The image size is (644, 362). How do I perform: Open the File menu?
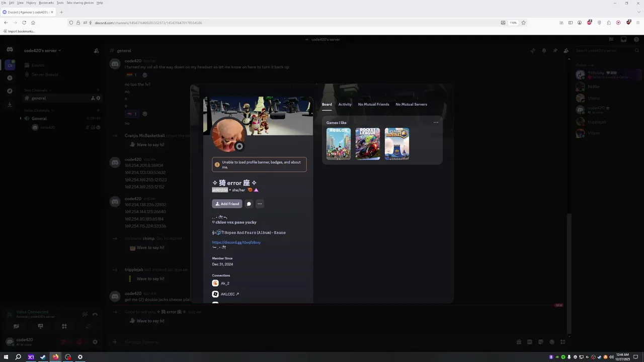[x=4, y=3]
